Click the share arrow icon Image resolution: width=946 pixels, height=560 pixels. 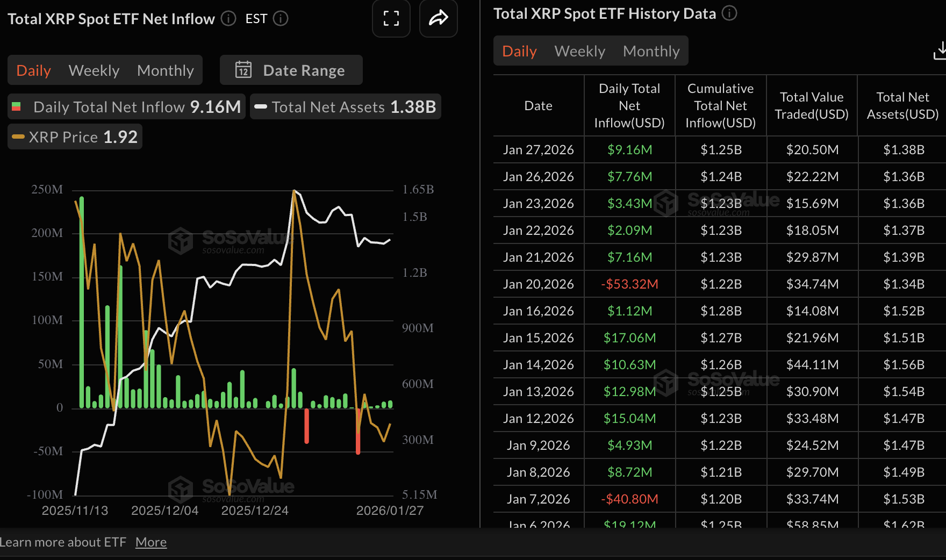(438, 19)
